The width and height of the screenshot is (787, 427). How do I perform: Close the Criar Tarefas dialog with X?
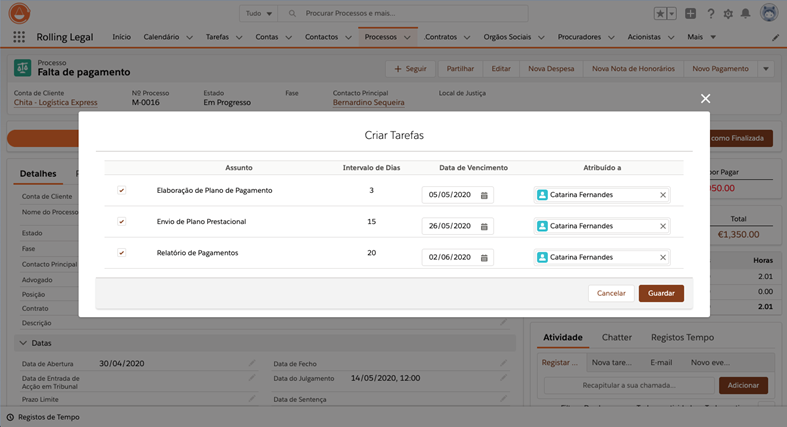coord(705,98)
